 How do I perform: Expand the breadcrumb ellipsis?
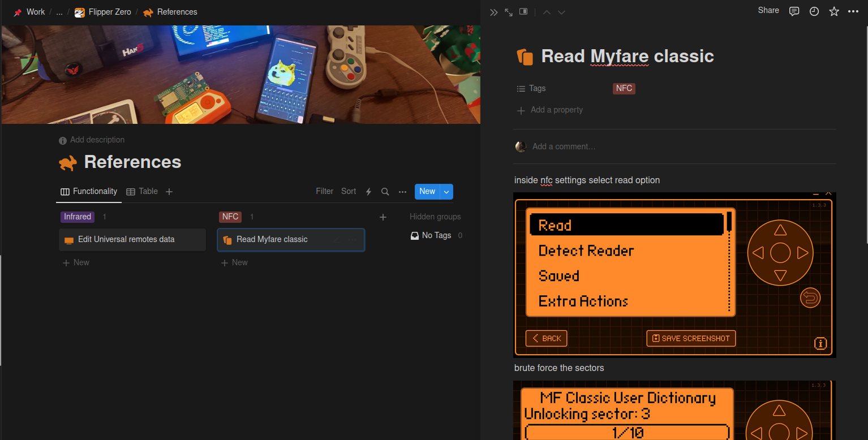click(59, 12)
